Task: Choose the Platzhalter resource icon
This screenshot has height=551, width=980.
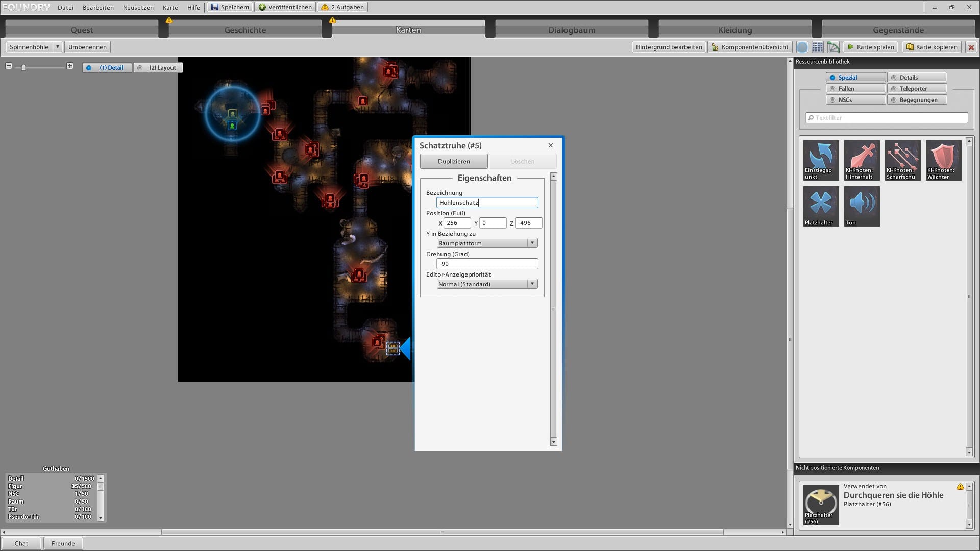Action: click(x=821, y=206)
